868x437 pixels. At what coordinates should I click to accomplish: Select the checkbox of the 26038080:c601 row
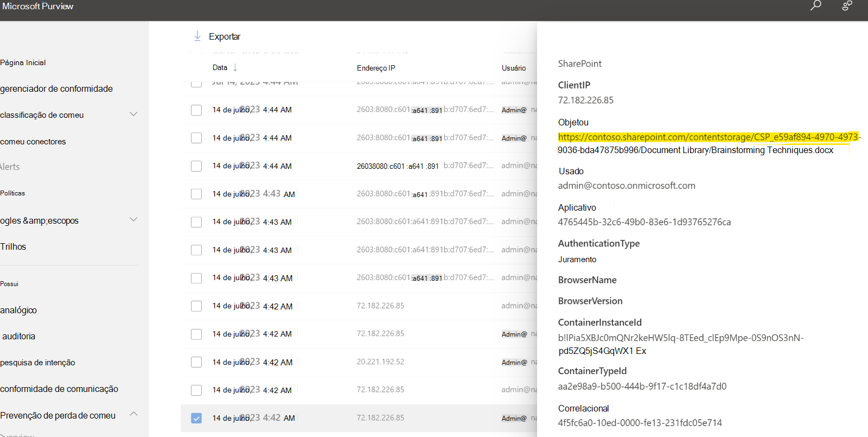click(x=196, y=166)
